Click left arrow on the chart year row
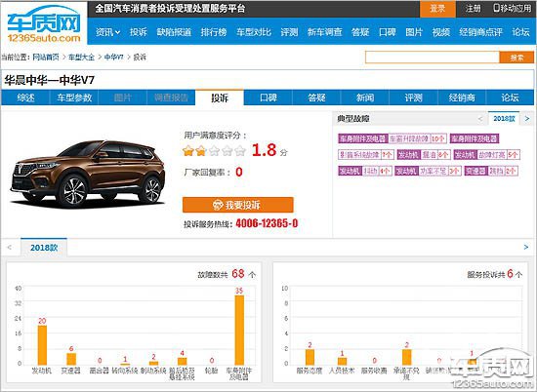The height and width of the screenshot is (392, 537). coord(9,247)
